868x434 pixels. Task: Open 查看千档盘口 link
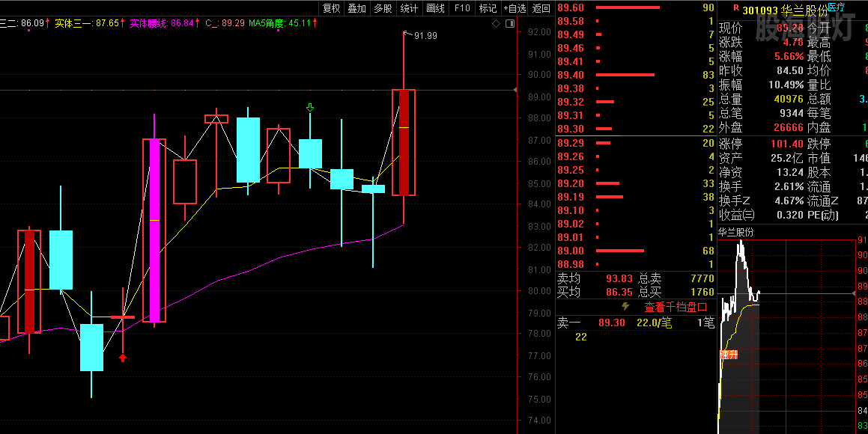tap(676, 307)
